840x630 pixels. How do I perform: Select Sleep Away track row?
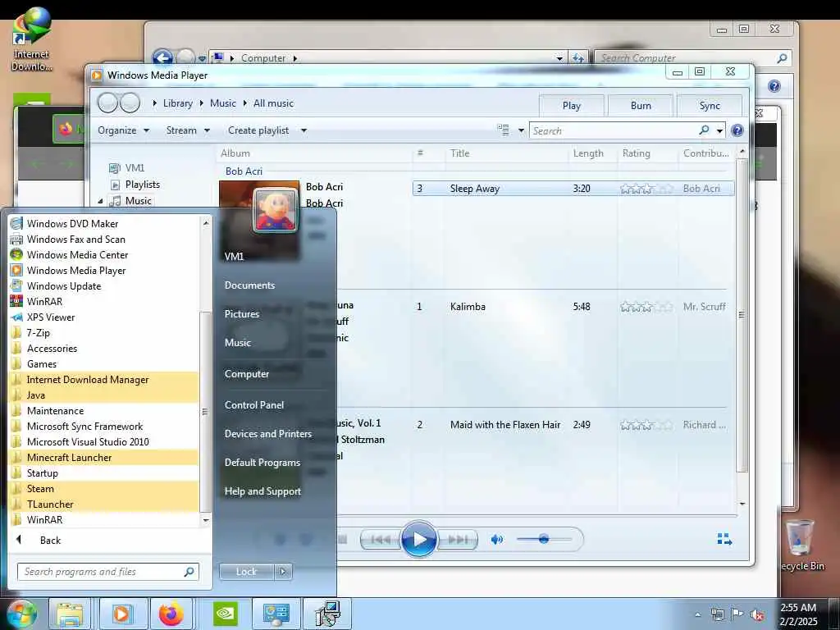click(x=573, y=189)
